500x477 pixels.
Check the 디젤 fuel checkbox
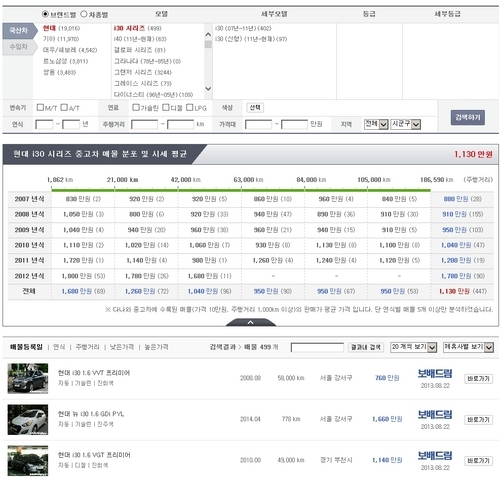(x=166, y=107)
